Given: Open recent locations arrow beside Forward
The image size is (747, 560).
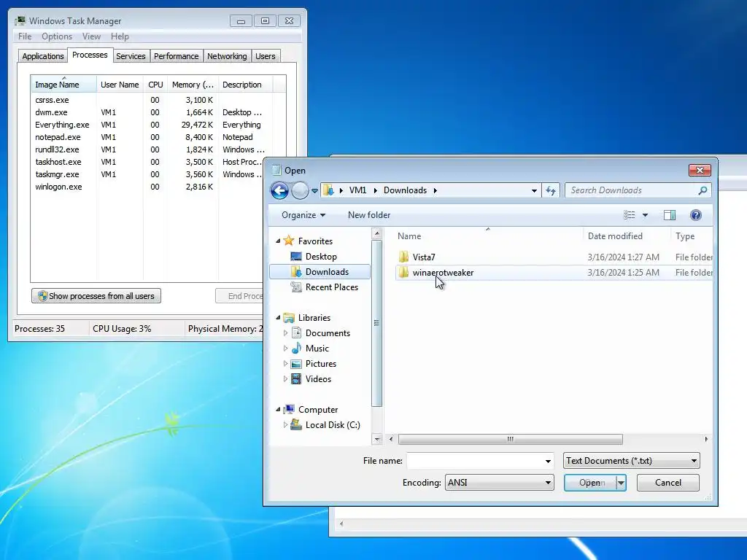Looking at the screenshot, I should (314, 190).
